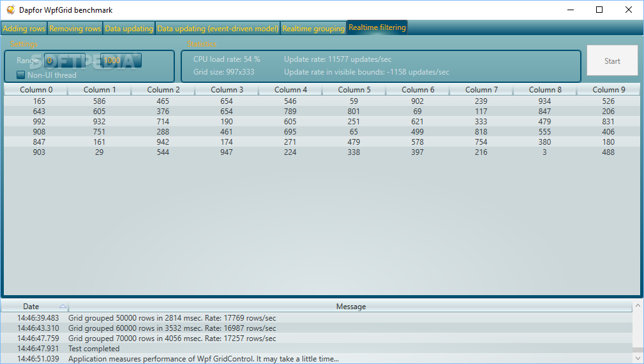Open the Removing rows tab
This screenshot has width=644, height=364.
75,28
